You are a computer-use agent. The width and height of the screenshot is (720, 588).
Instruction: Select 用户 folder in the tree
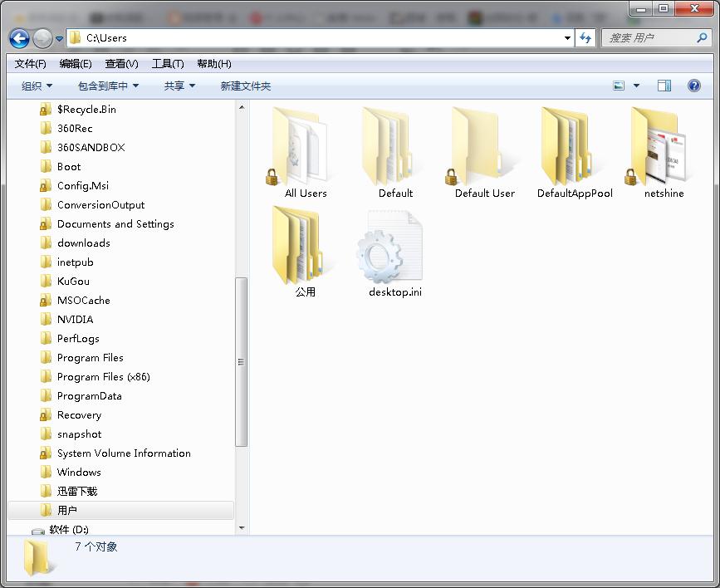point(120,511)
